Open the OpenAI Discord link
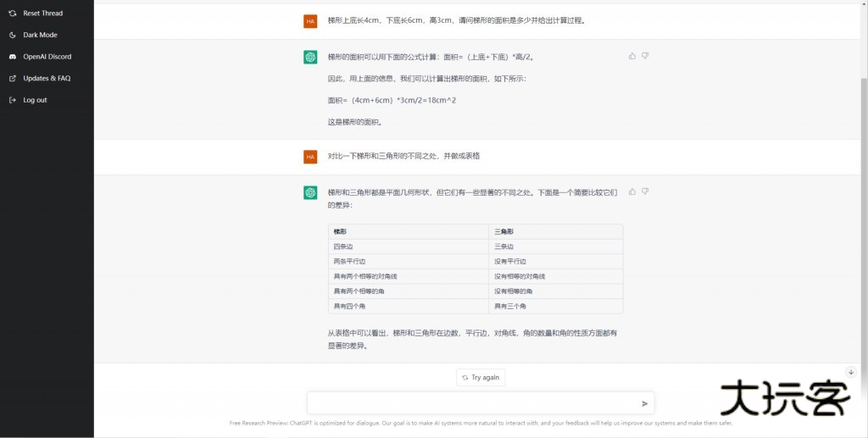This screenshot has height=438, width=868. tap(47, 57)
